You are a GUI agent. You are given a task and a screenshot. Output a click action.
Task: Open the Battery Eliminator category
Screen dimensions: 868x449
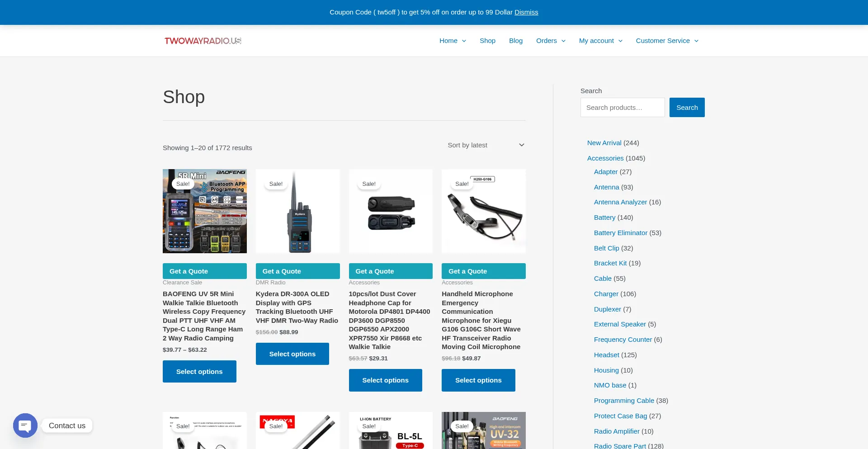click(x=620, y=233)
